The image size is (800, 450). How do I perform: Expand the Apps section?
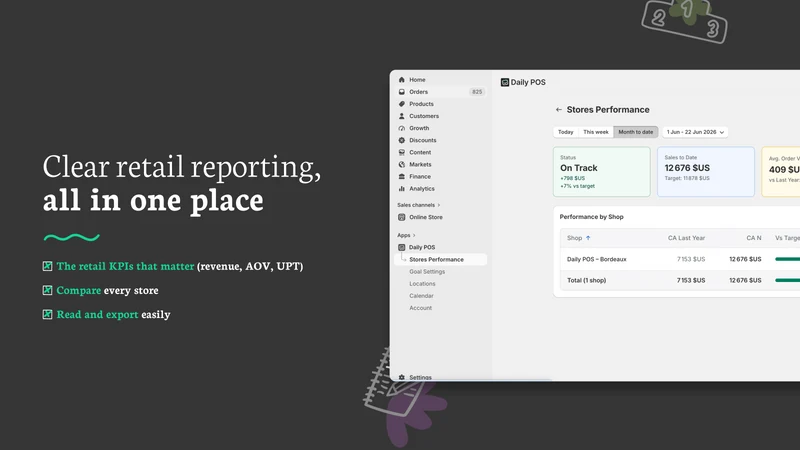[406, 235]
